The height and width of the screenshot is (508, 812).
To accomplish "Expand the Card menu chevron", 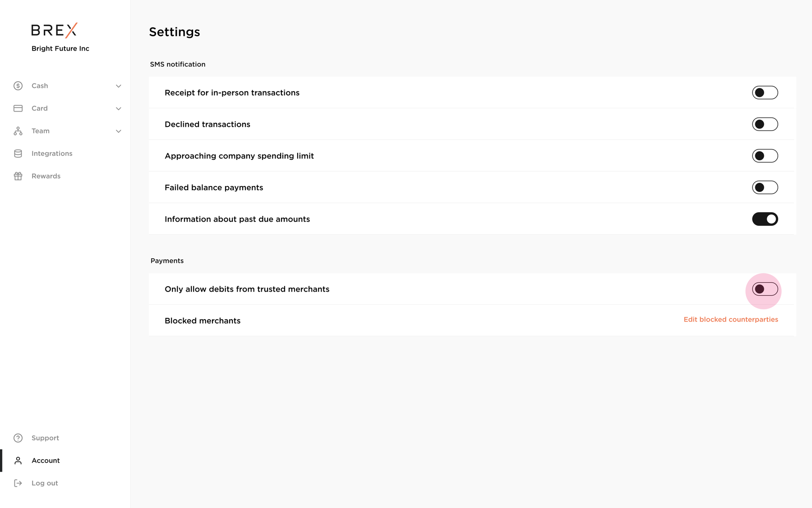I will (x=118, y=108).
